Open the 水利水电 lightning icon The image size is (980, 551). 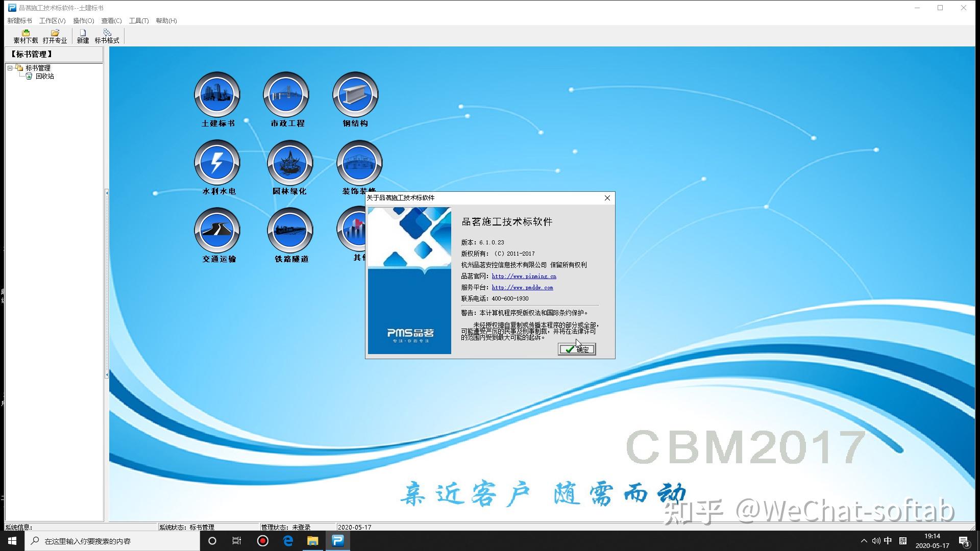point(217,163)
